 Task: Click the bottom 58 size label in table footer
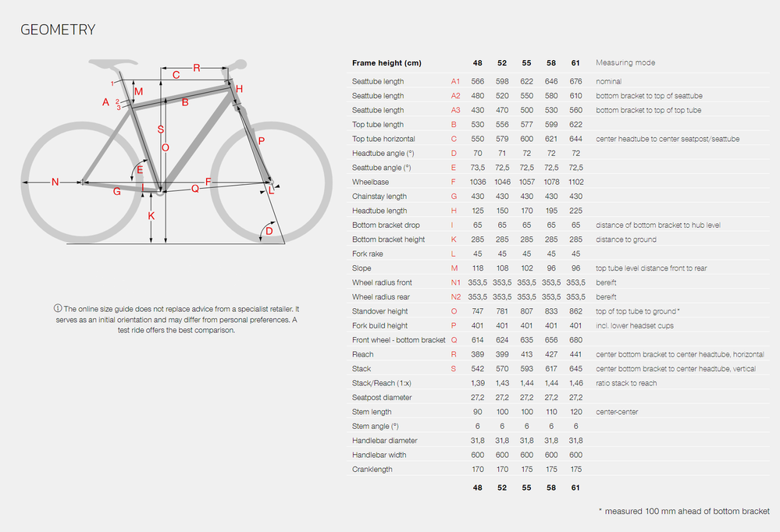pyautogui.click(x=551, y=488)
